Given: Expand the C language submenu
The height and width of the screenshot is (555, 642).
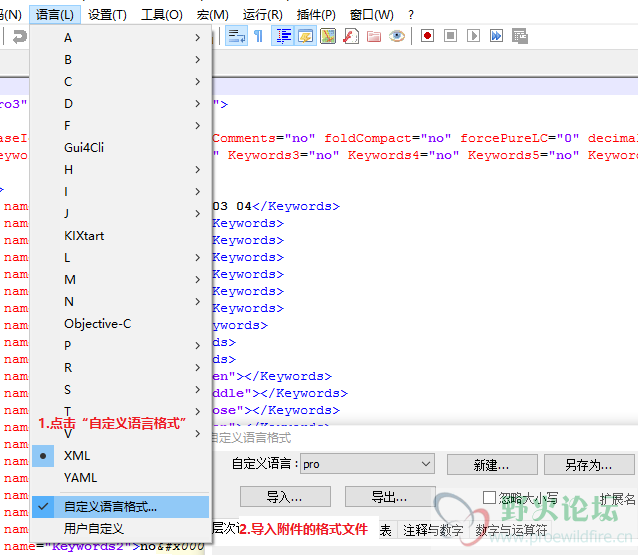Looking at the screenshot, I should [121, 81].
